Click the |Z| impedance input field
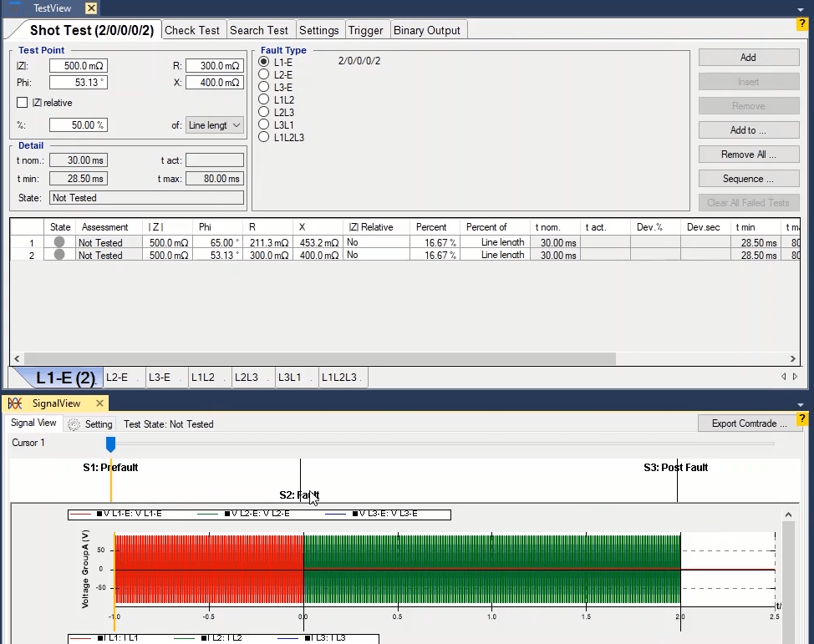This screenshot has width=814, height=644. tap(78, 66)
